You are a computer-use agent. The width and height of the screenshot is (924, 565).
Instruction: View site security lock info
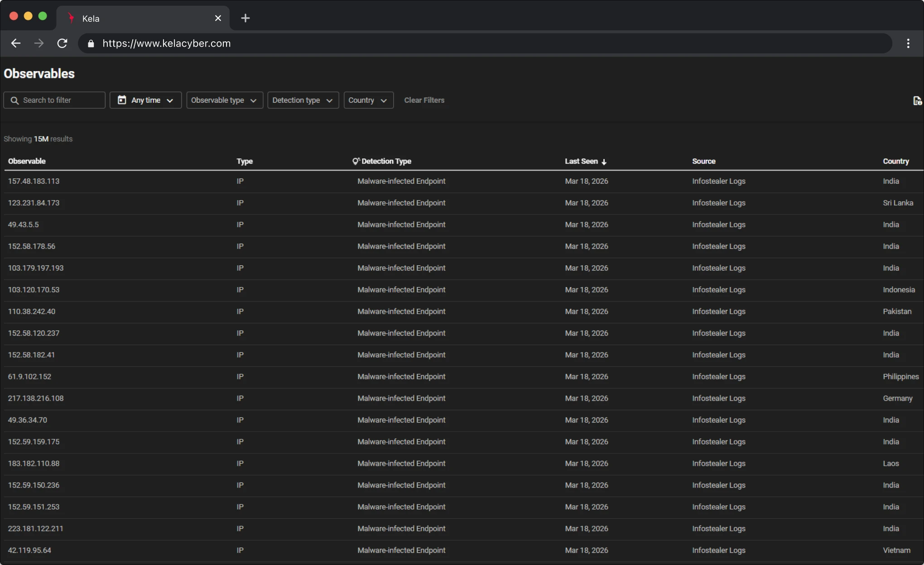(91, 43)
